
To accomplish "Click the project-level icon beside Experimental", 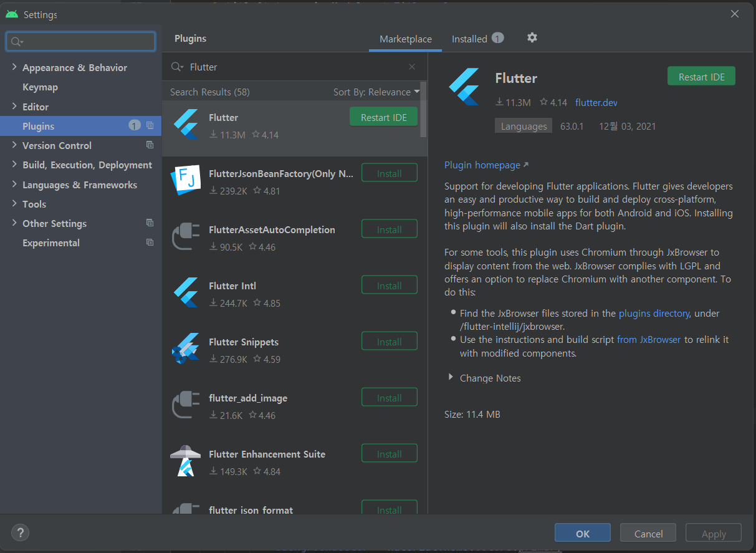I will [150, 243].
